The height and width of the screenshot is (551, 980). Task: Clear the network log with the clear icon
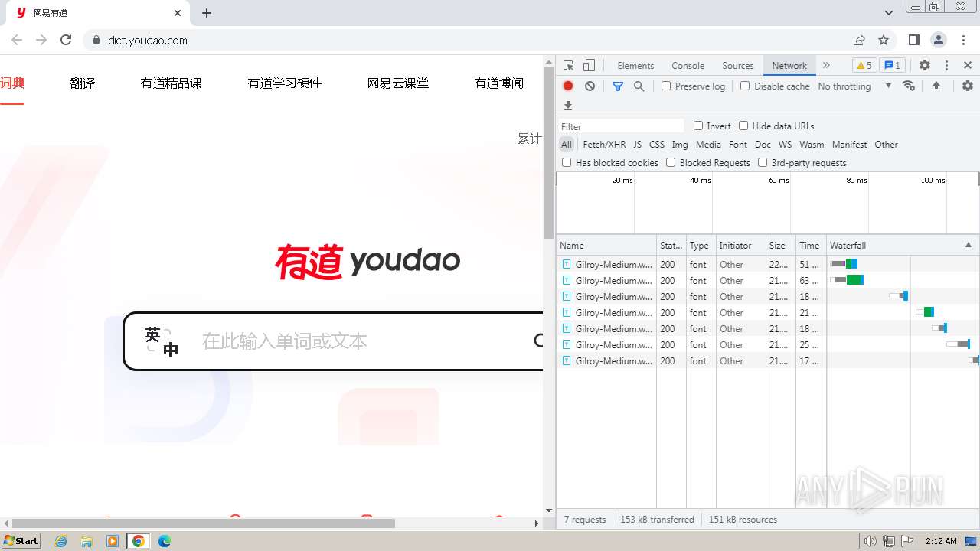click(590, 86)
